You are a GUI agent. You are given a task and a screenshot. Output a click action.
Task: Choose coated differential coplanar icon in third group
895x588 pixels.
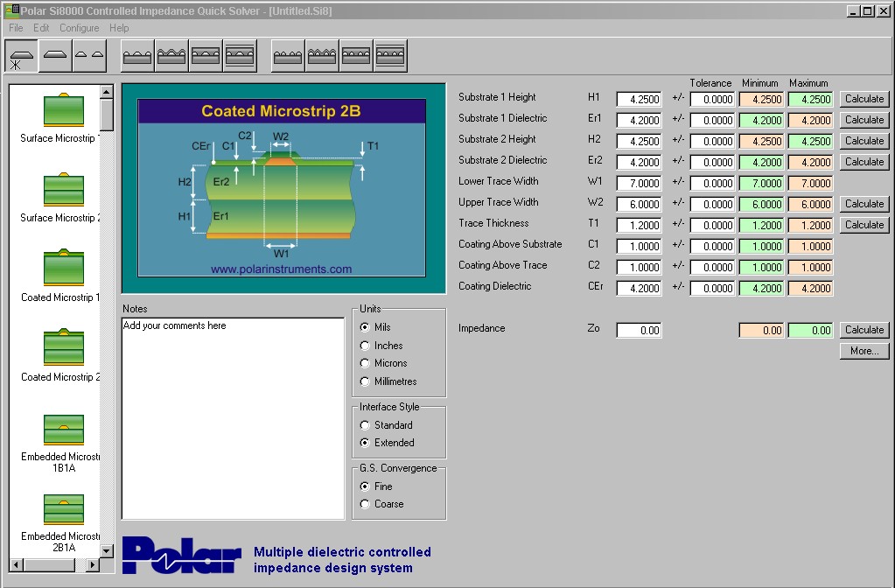click(323, 56)
